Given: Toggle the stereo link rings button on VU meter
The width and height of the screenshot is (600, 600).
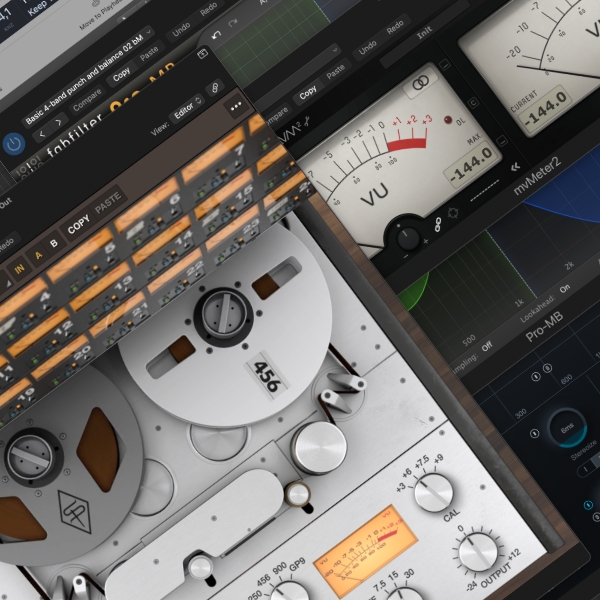Looking at the screenshot, I should pos(421,83).
